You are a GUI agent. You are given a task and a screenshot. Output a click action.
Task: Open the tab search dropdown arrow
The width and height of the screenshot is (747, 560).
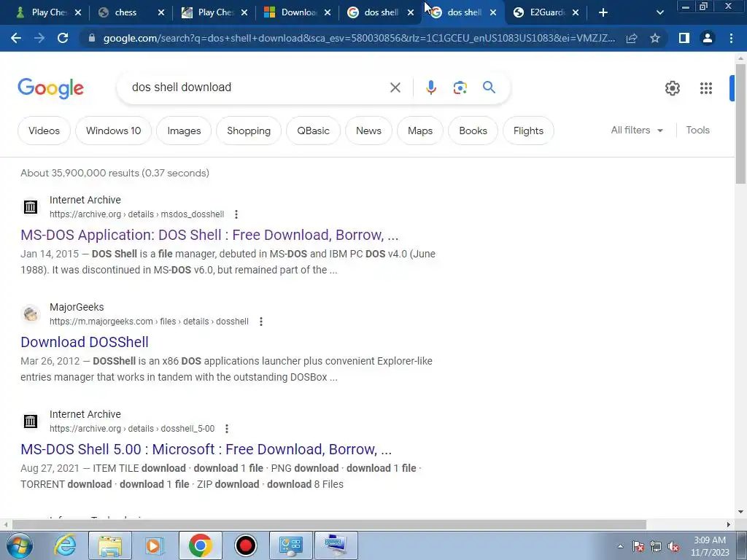click(x=659, y=12)
